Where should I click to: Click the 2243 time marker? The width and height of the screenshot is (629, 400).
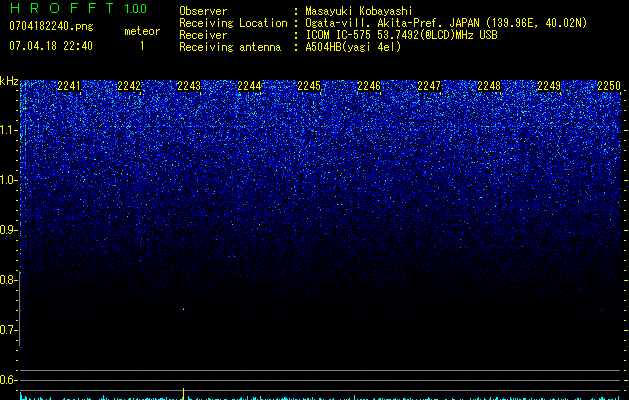[x=189, y=86]
